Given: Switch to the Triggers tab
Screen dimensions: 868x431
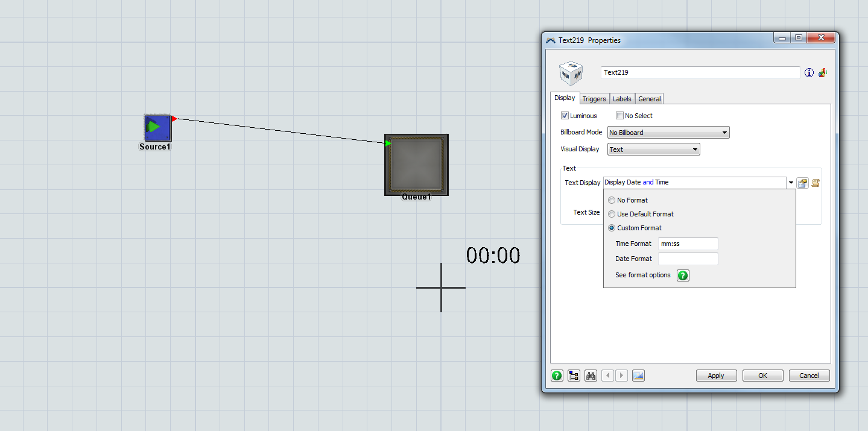Looking at the screenshot, I should coord(594,99).
